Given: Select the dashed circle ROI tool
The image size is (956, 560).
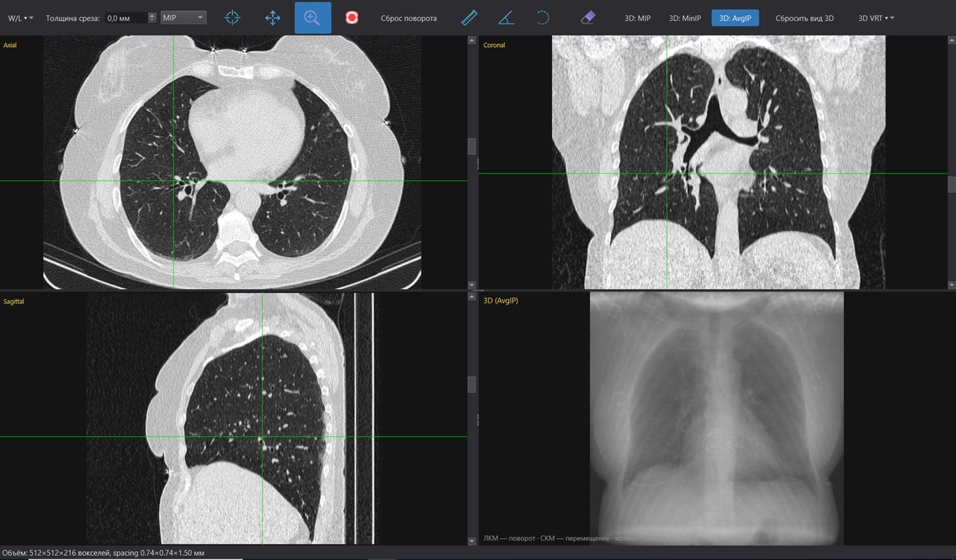Looking at the screenshot, I should (543, 18).
